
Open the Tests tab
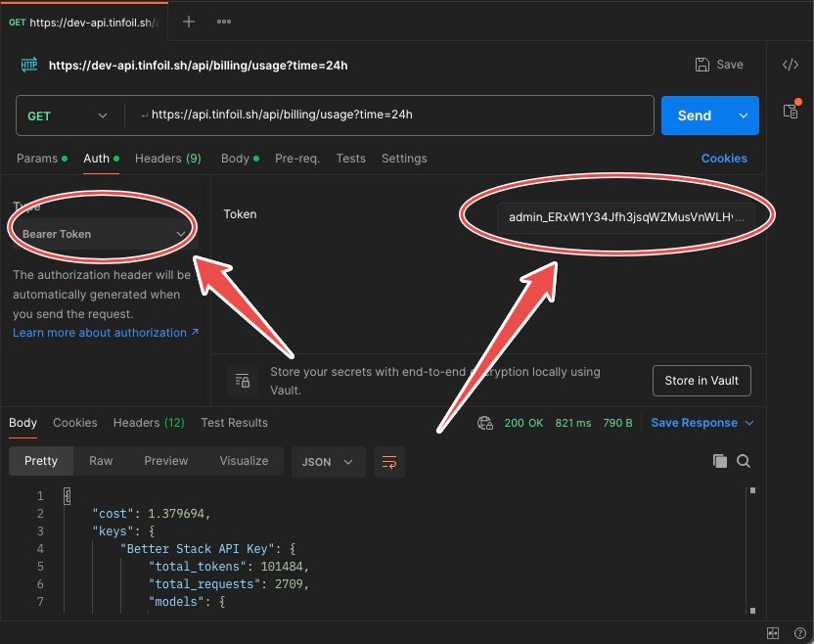tap(350, 159)
